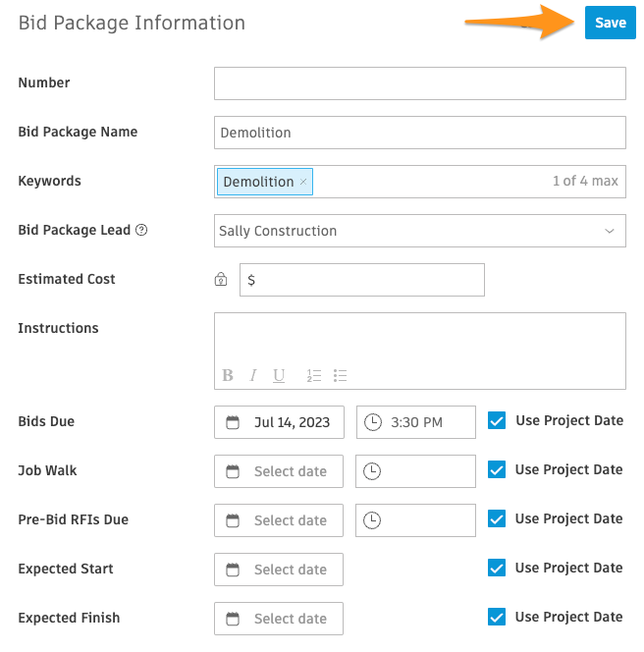Open the Bids Due 3:30 PM time picker
Screen dimensions: 644x652
[x=415, y=422]
